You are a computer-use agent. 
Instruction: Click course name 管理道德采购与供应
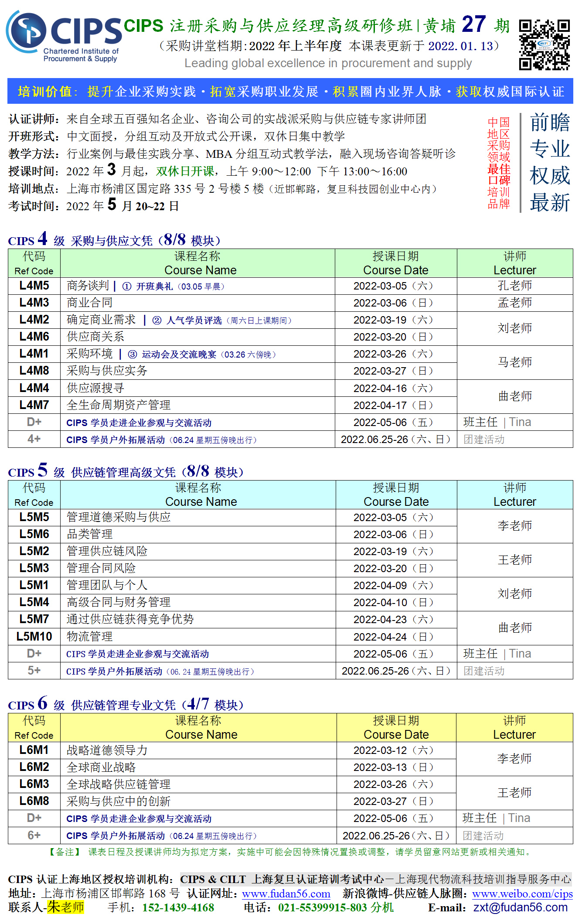119,517
